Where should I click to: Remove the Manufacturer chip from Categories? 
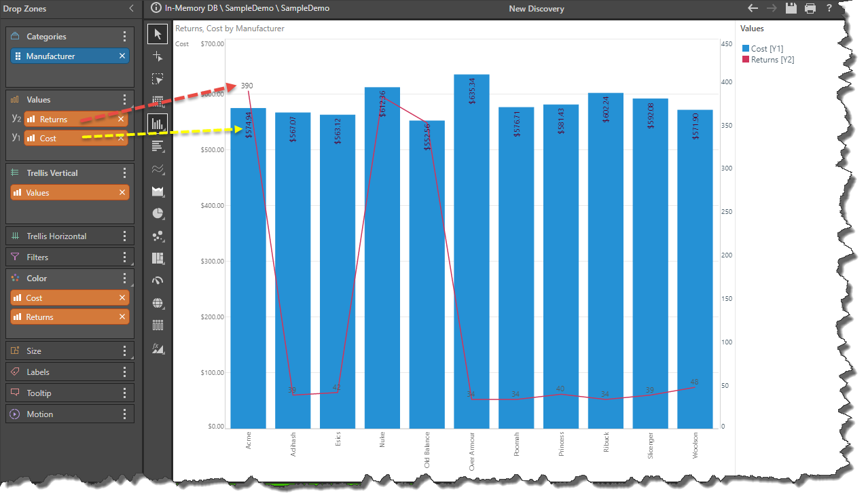click(x=122, y=56)
